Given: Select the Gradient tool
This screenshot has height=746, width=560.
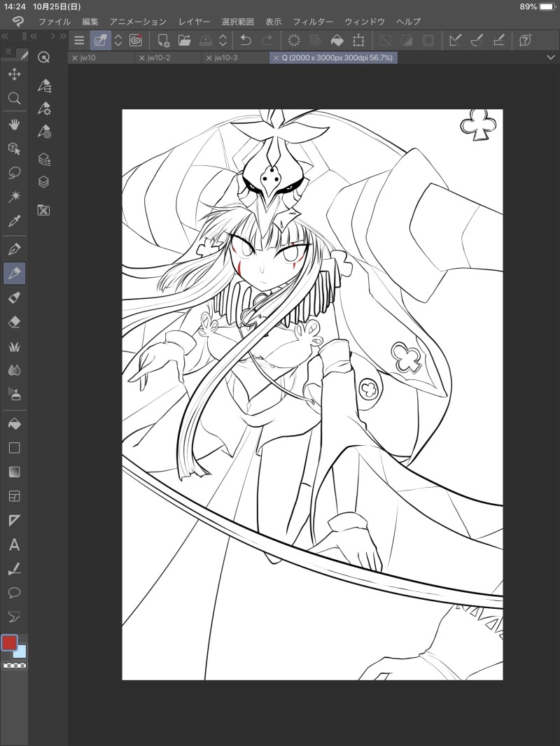Looking at the screenshot, I should [14, 472].
